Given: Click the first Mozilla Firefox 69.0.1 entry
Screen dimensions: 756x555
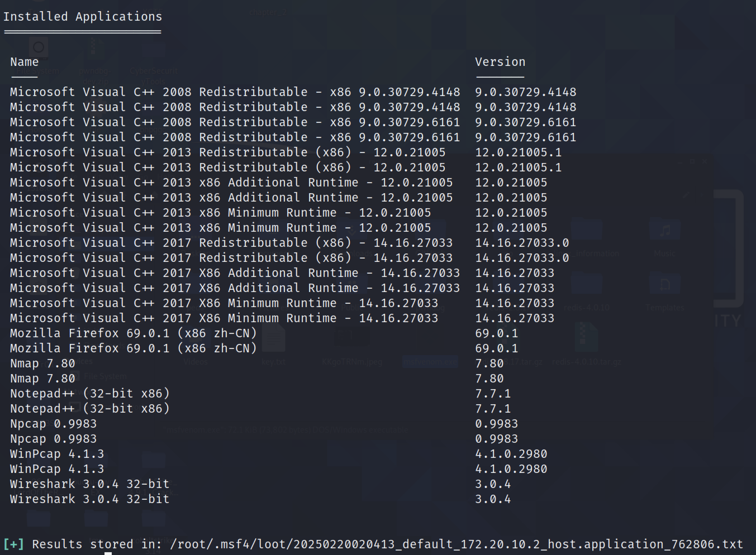Looking at the screenshot, I should click(134, 333).
